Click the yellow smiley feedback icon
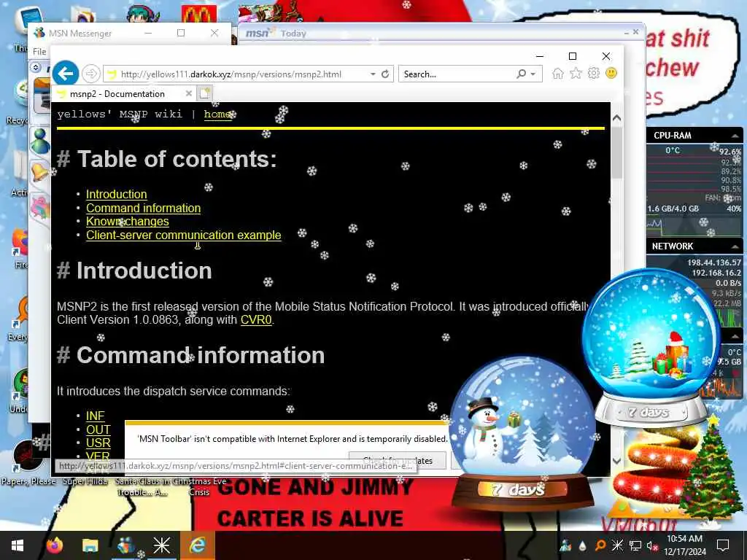The image size is (747, 560). click(x=611, y=73)
